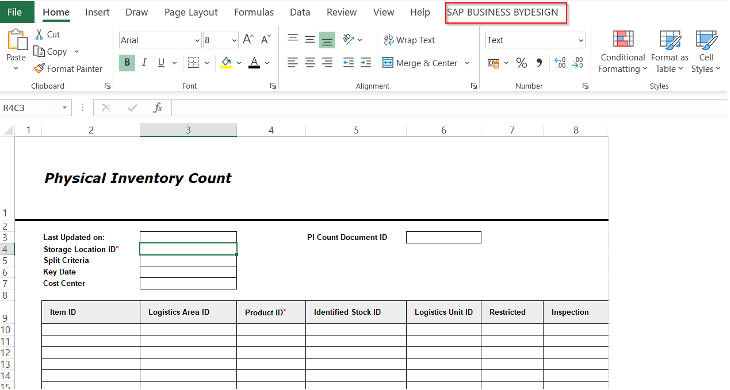
Task: Enable Wrap Text
Action: 409,40
